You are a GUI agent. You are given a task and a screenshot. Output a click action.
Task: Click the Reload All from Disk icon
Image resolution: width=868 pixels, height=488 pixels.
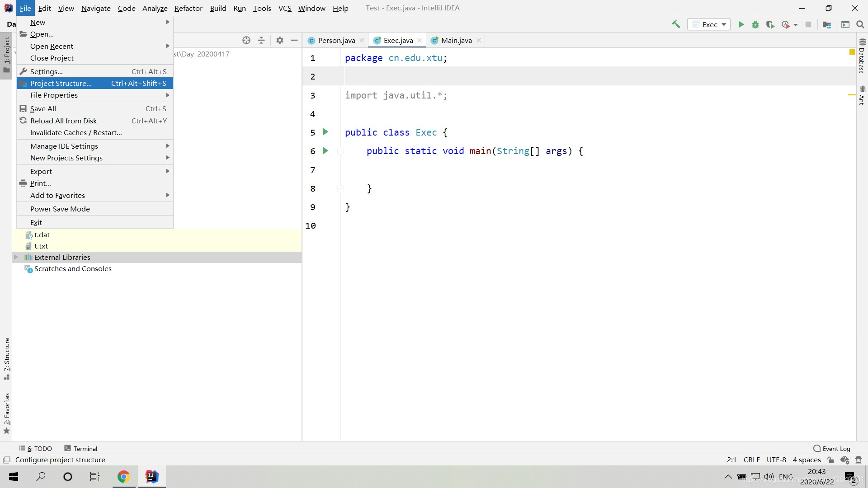point(23,120)
